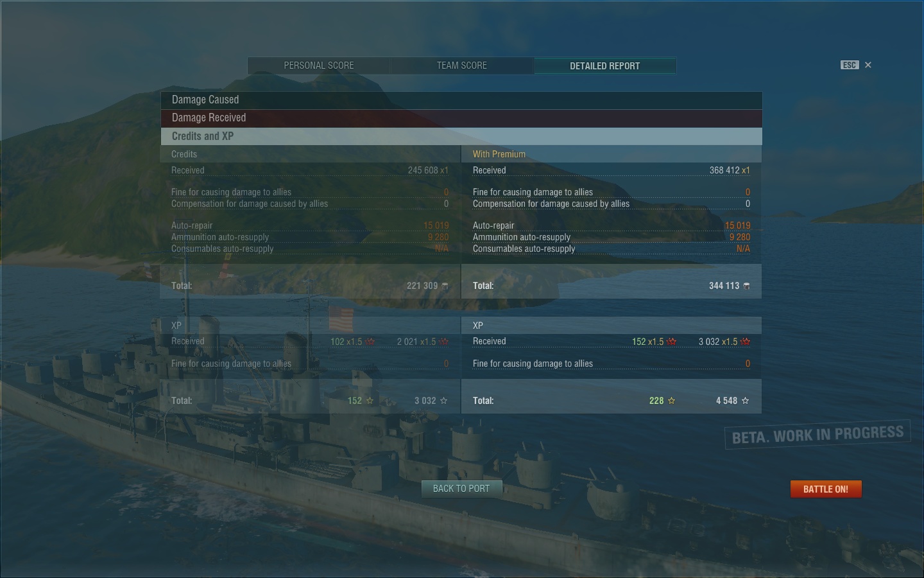Click the free XP star beside 4 548
The image size is (924, 578).
(x=745, y=401)
